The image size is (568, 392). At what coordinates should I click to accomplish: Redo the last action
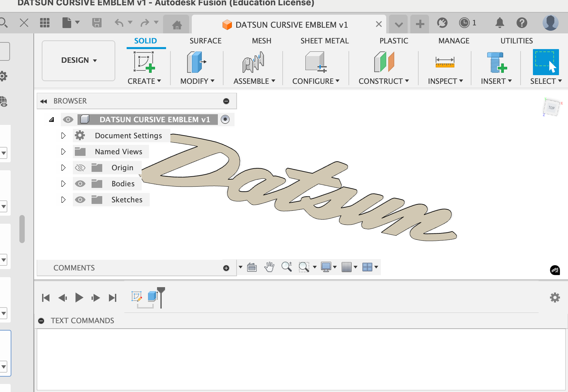(x=145, y=23)
